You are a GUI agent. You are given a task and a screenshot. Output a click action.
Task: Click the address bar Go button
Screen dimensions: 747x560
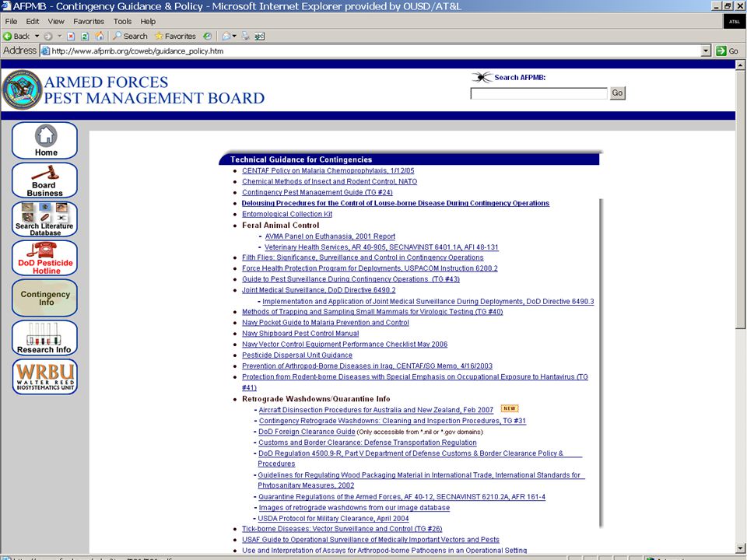pyautogui.click(x=728, y=51)
